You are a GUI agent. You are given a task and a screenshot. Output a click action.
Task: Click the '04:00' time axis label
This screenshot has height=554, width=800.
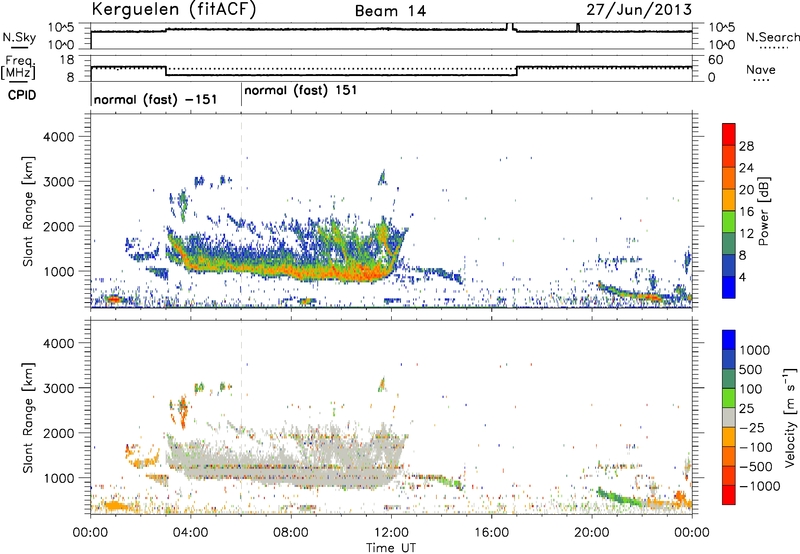pos(191,533)
